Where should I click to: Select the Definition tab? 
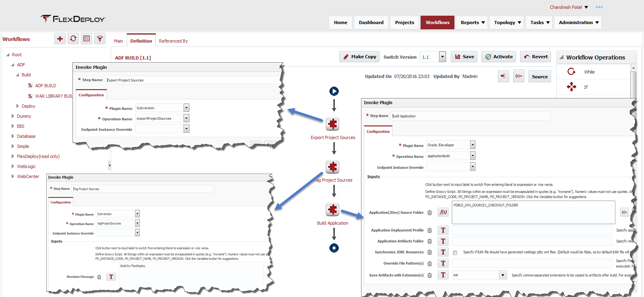141,41
